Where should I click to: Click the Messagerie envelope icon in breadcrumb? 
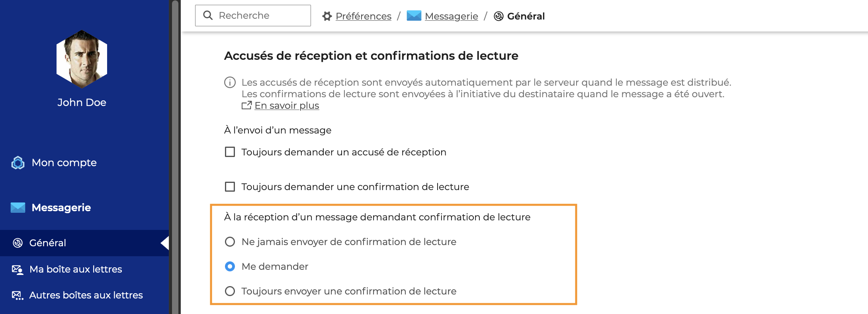[414, 16]
